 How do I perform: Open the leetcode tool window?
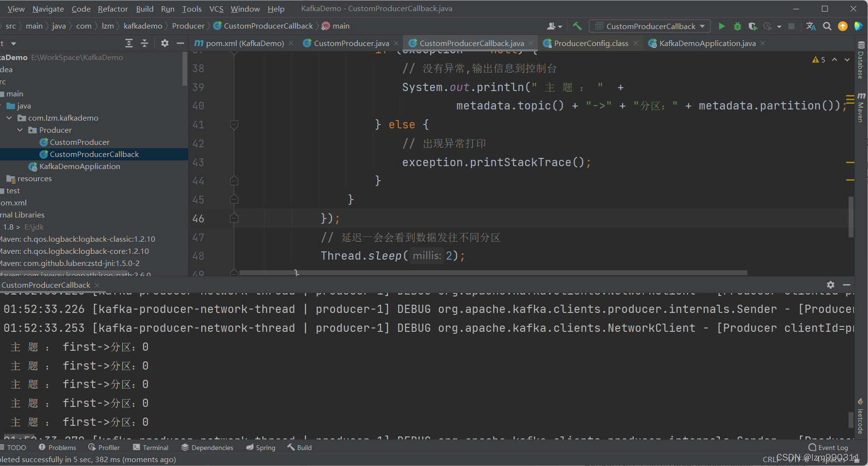[860, 417]
